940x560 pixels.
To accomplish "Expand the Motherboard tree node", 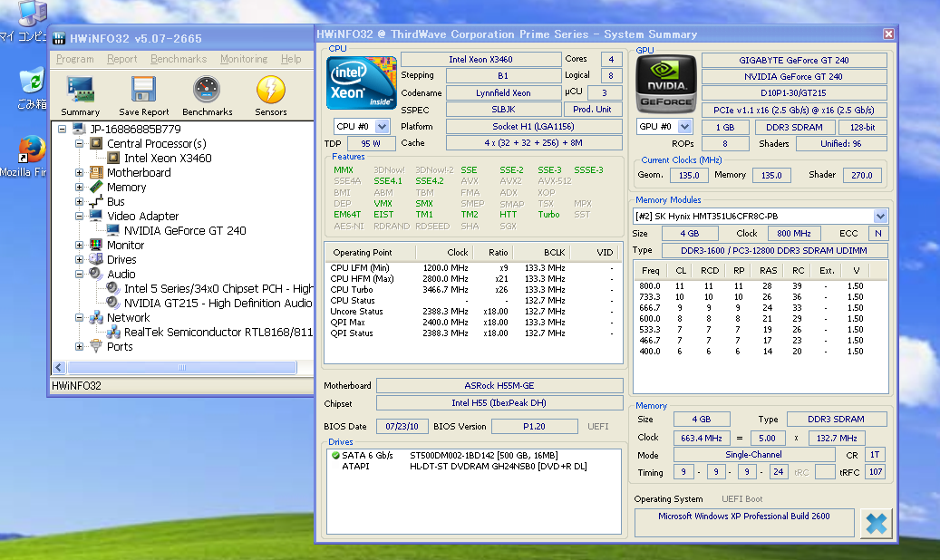I will [80, 173].
